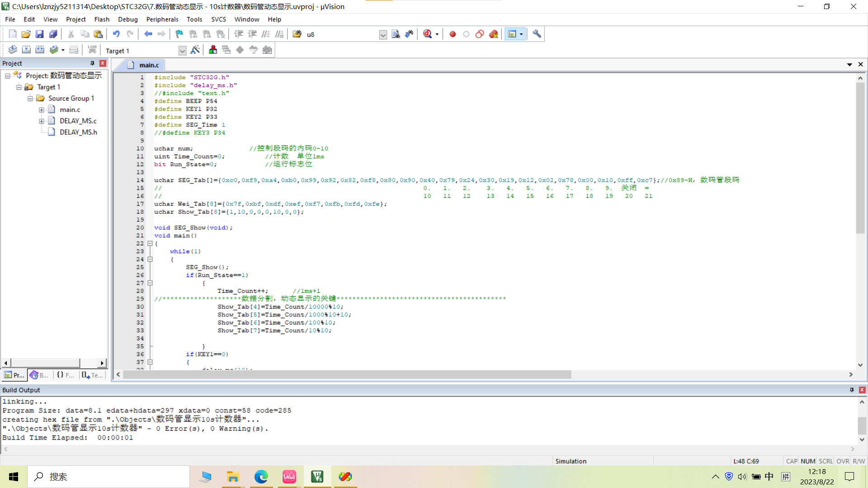
Task: Download code to flash with LOAD
Action: coord(92,50)
